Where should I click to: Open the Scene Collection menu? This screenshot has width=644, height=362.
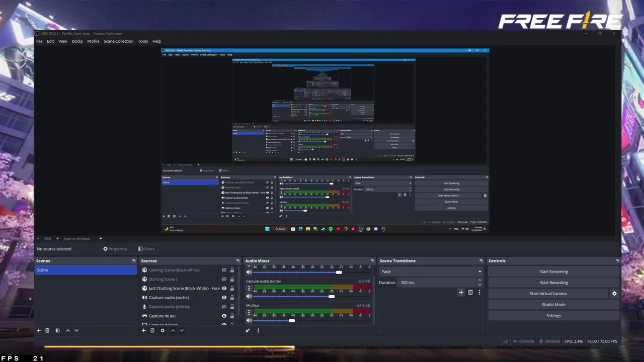pyautogui.click(x=119, y=41)
